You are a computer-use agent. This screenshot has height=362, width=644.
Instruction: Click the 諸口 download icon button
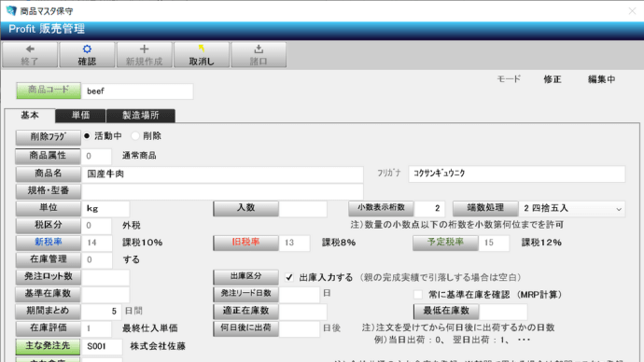coord(259,55)
